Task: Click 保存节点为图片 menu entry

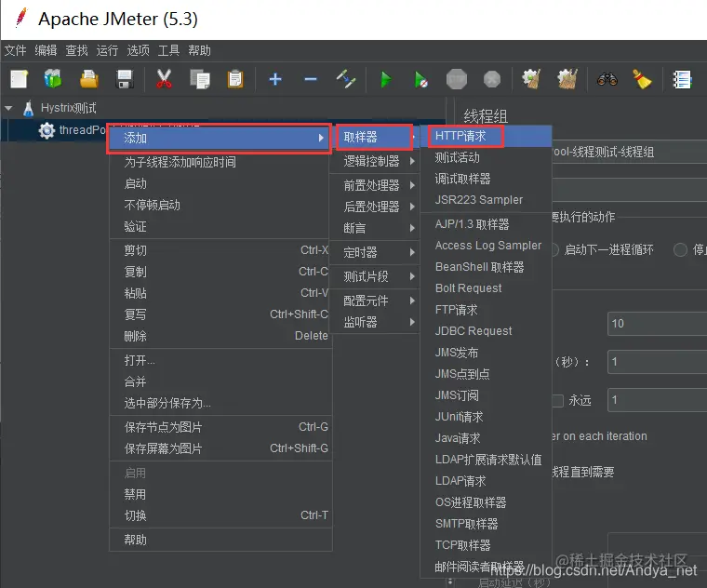Action: click(x=221, y=427)
